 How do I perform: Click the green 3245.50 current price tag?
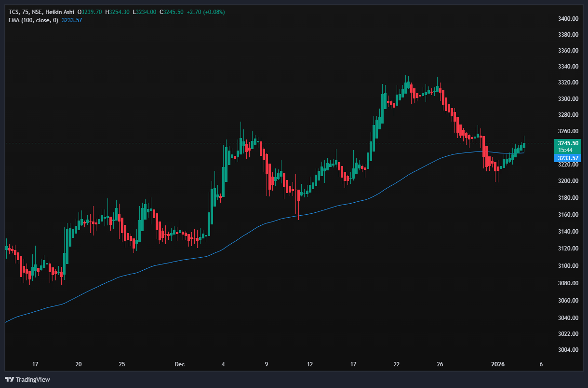[568, 143]
